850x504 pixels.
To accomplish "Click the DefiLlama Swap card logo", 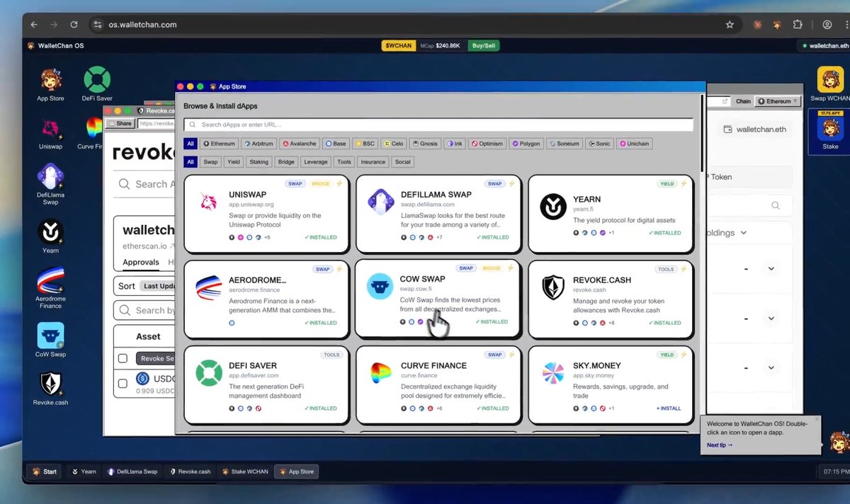I will pyautogui.click(x=381, y=203).
